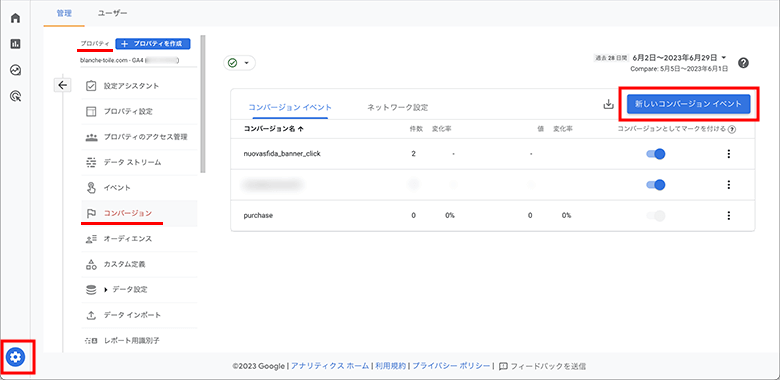Click the データ設定 database icon

pos(91,289)
